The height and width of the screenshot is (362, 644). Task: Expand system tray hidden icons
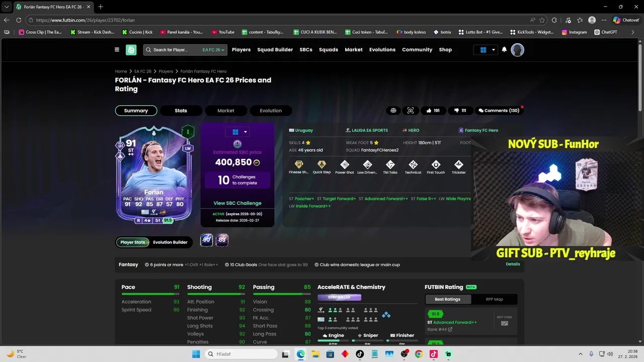point(580,354)
